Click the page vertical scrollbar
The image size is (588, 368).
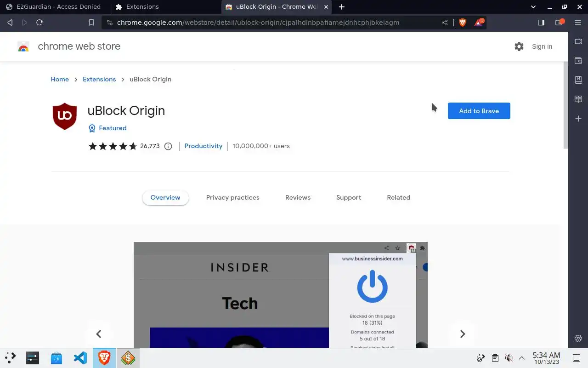[x=565, y=105]
